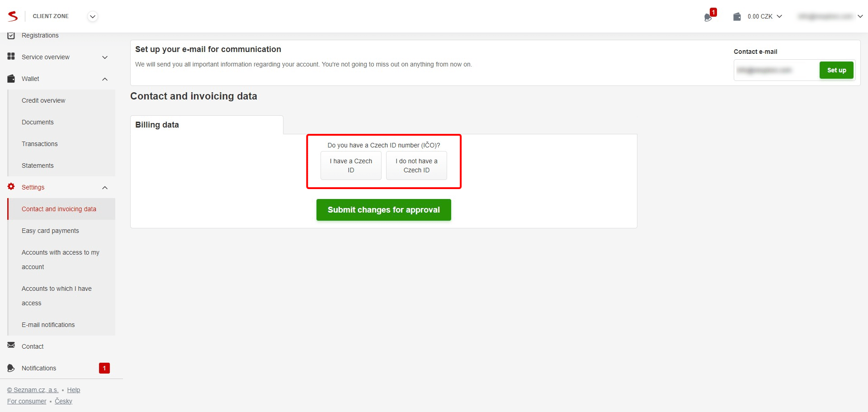The image size is (868, 412).
Task: Click the Service overview grid icon
Action: pos(11,57)
